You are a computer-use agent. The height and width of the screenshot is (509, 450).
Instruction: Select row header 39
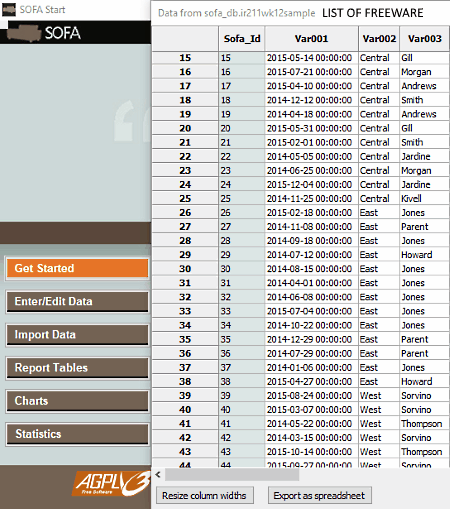[x=185, y=396]
